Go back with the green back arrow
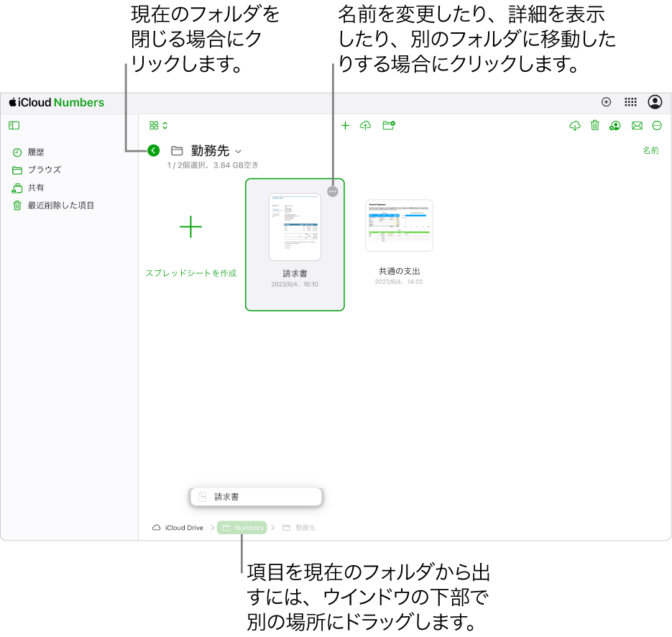The width and height of the screenshot is (672, 637). point(153,151)
